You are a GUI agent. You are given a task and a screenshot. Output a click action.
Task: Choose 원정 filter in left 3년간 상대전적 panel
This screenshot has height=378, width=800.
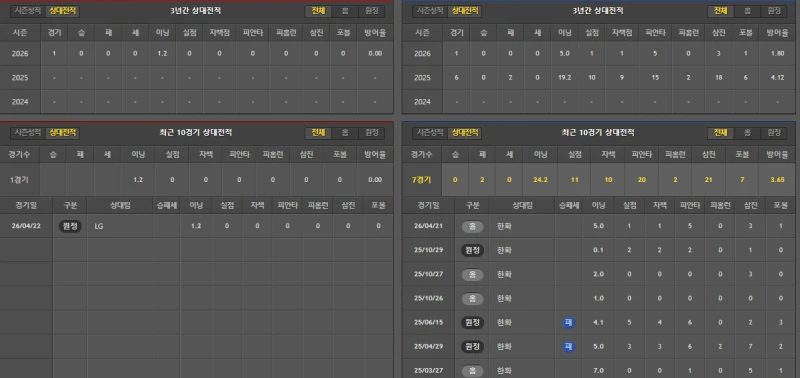pyautogui.click(x=371, y=11)
